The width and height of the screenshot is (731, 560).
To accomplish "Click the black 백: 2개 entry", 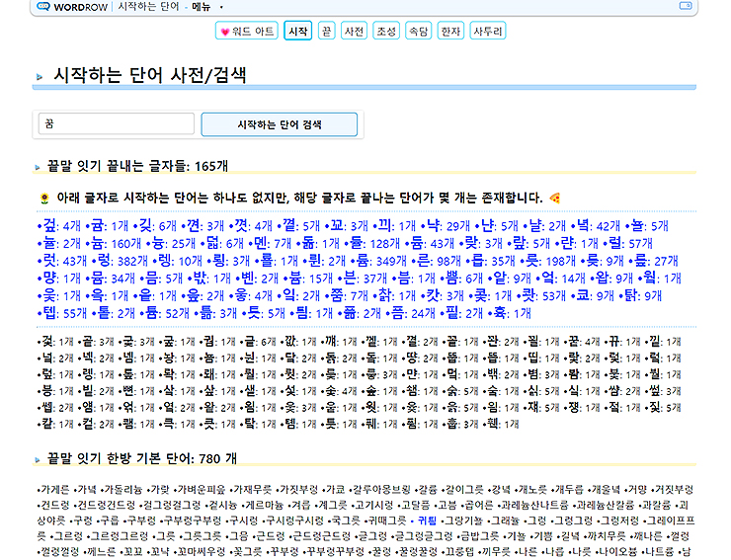I will click(504, 375).
